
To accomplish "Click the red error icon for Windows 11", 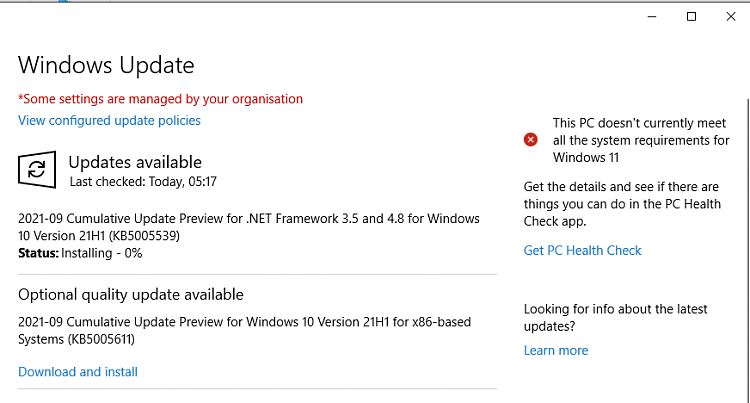I will [530, 140].
